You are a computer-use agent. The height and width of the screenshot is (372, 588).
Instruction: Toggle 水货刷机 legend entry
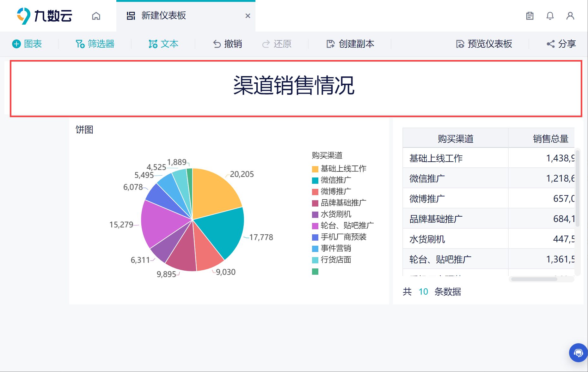click(x=332, y=214)
